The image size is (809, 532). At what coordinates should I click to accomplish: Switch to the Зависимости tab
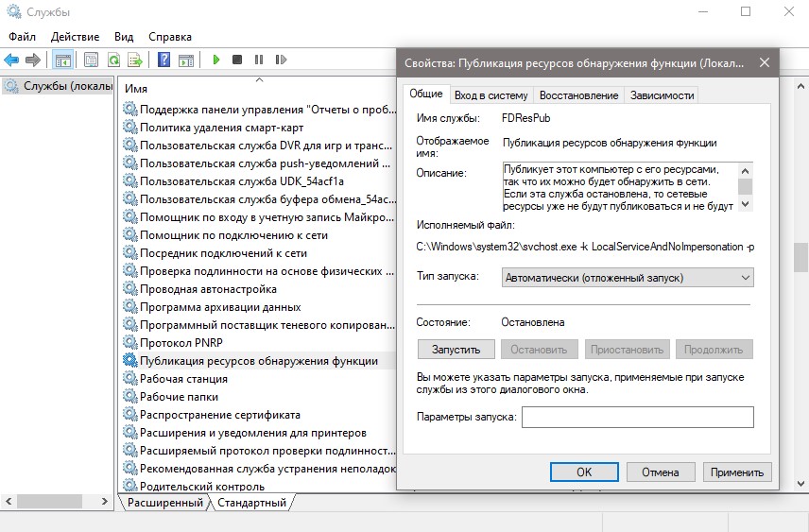[x=662, y=95]
